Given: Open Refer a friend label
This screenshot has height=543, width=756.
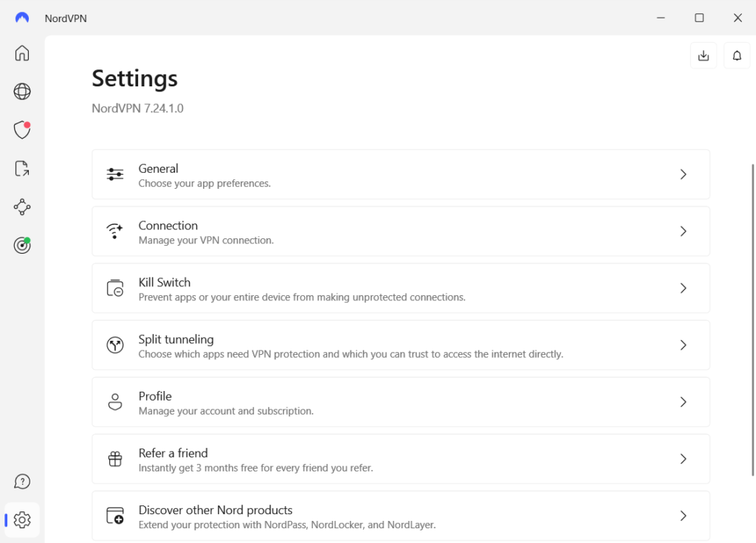Looking at the screenshot, I should point(173,453).
